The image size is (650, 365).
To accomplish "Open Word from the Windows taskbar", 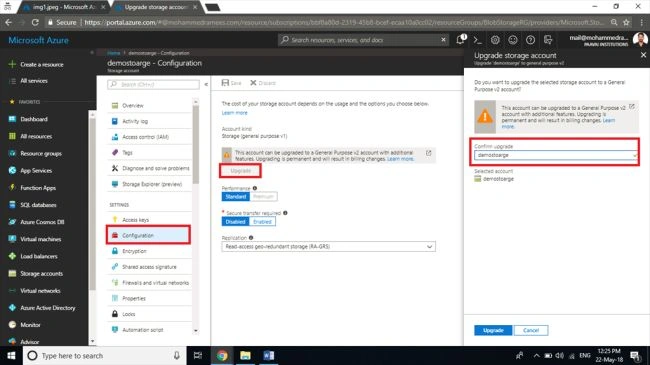I will tap(269, 355).
